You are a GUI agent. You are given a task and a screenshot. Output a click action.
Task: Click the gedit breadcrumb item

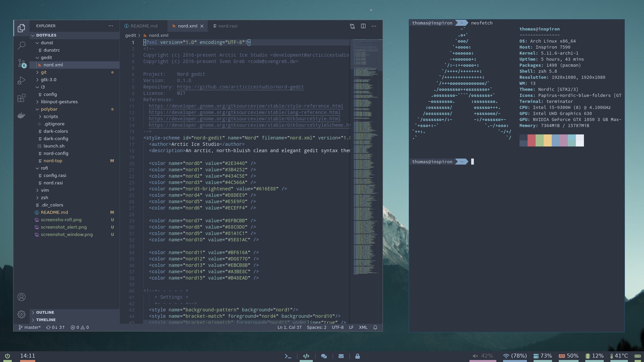(131, 36)
